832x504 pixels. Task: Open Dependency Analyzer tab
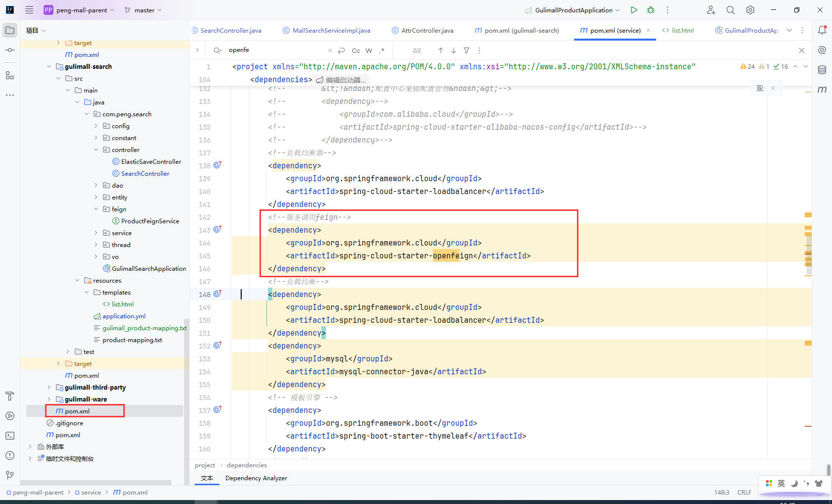[256, 478]
